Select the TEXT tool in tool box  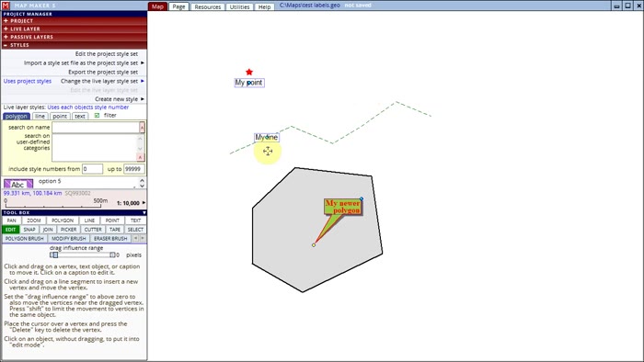(135, 221)
